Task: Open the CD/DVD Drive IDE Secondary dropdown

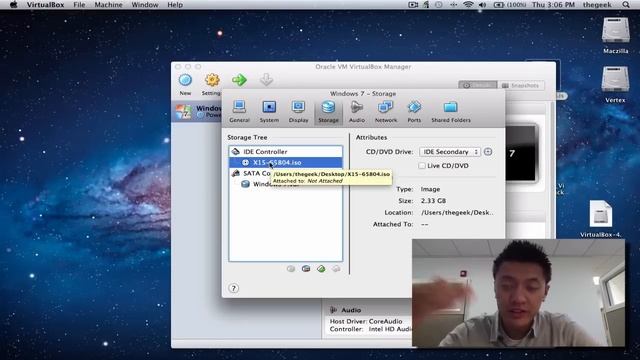Action: coord(450,152)
